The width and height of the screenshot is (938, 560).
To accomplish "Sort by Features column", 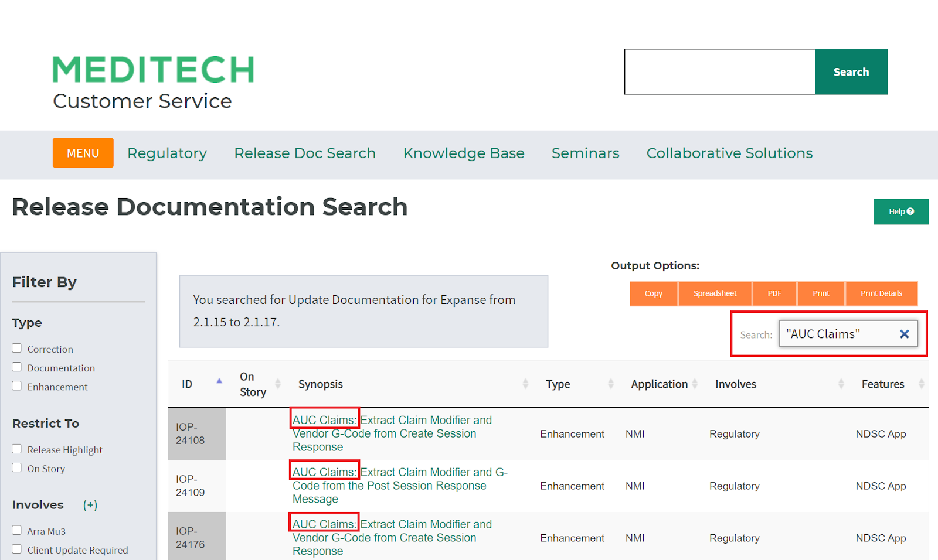I will click(x=921, y=384).
